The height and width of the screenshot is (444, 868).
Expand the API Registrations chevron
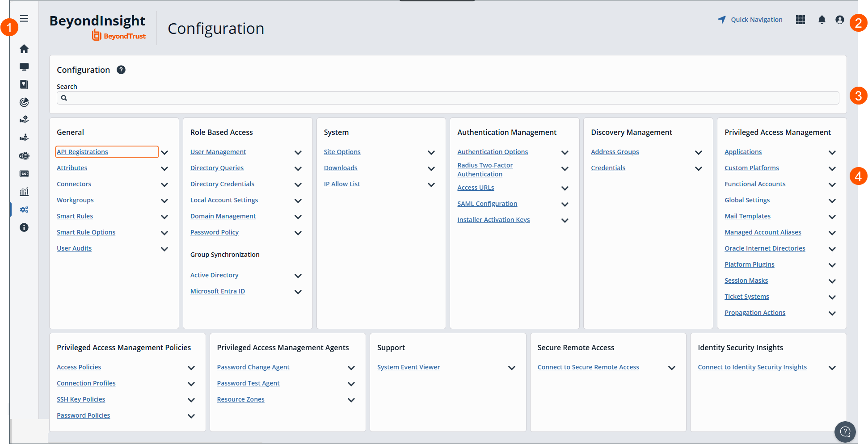pyautogui.click(x=164, y=152)
